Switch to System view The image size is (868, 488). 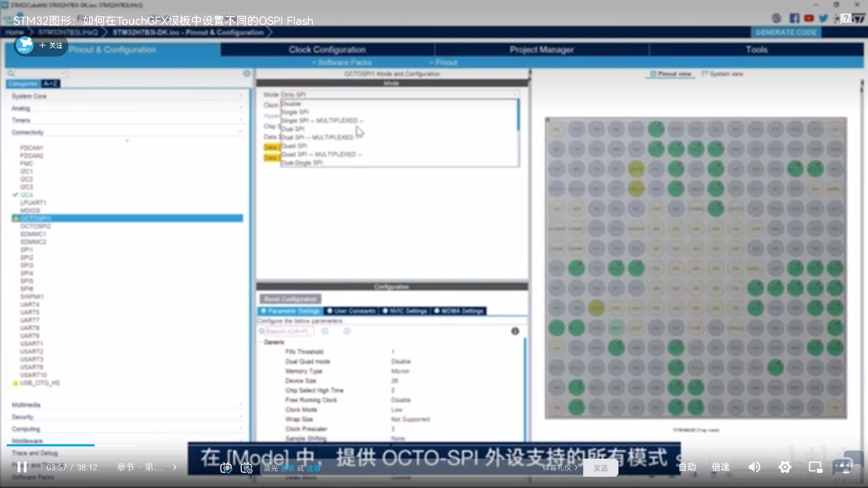click(722, 74)
